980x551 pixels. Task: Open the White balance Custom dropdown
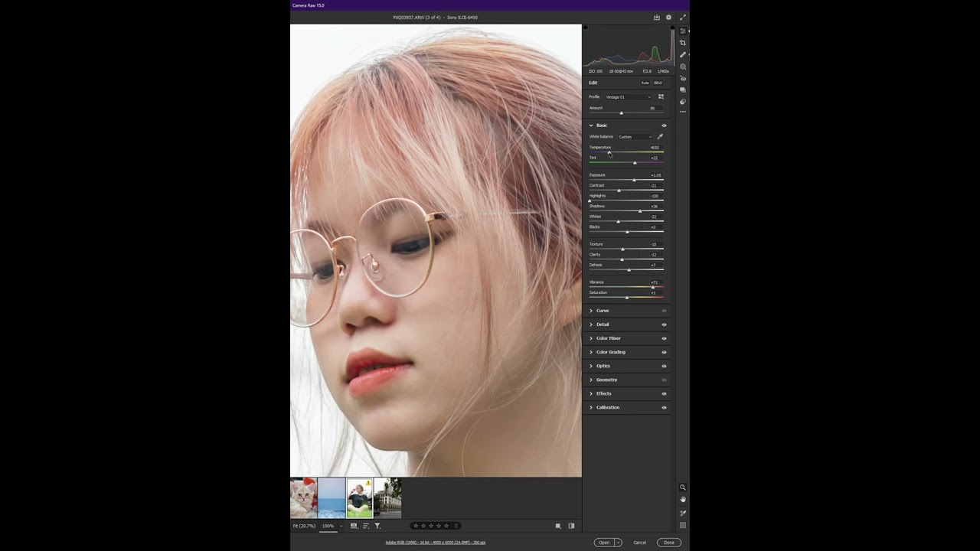pos(635,137)
